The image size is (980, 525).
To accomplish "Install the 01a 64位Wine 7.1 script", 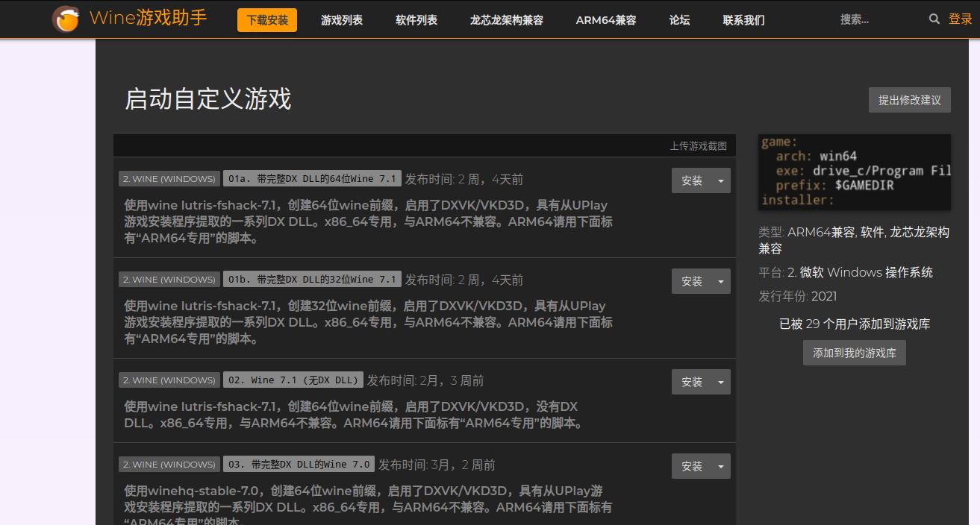I will click(x=692, y=180).
